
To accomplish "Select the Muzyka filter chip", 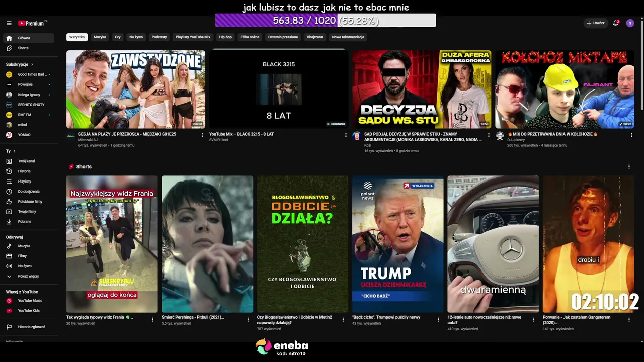I will tap(100, 37).
